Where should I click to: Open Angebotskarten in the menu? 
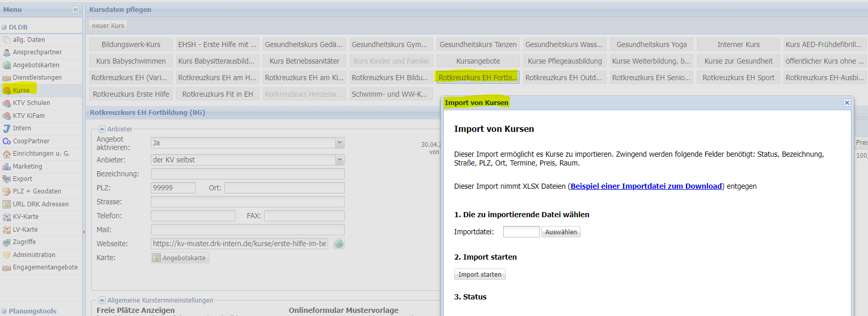(36, 65)
